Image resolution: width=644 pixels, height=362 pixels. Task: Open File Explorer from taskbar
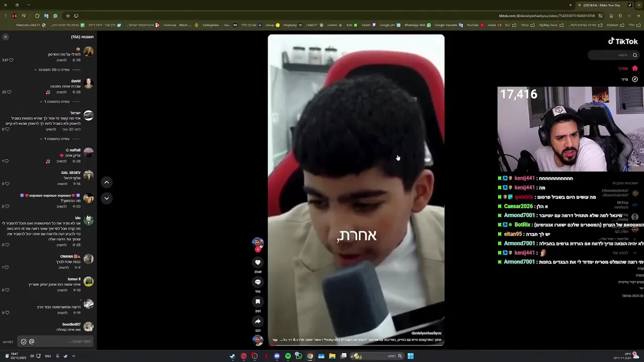[x=332, y=356]
